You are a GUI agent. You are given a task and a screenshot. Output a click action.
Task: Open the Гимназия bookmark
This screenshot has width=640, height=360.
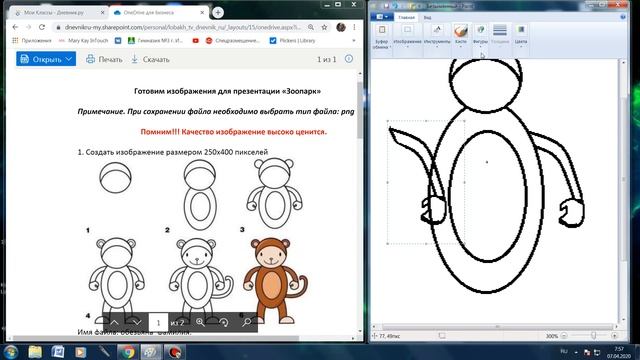point(156,40)
